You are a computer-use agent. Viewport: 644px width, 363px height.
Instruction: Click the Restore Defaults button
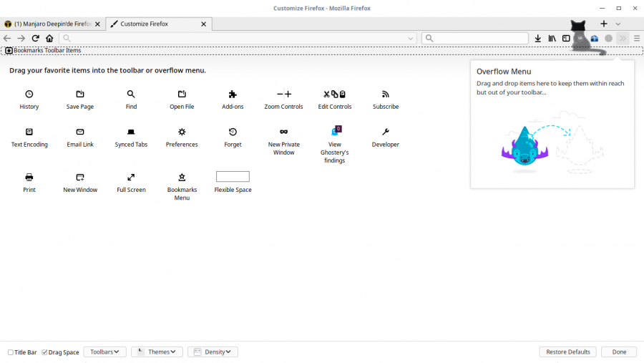568,352
